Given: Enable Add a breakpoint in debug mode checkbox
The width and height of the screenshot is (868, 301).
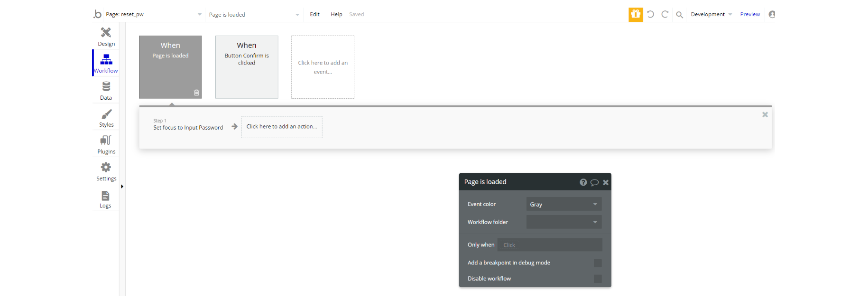Looking at the screenshot, I should point(598,263).
